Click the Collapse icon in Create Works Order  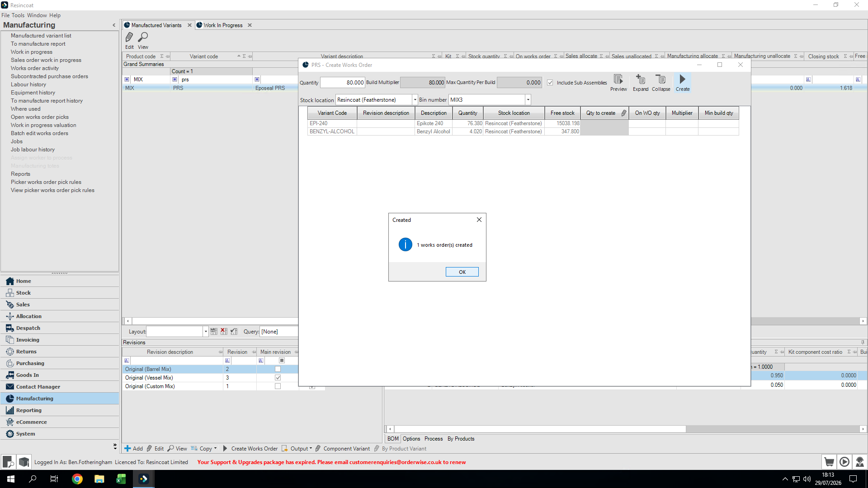(x=661, y=83)
